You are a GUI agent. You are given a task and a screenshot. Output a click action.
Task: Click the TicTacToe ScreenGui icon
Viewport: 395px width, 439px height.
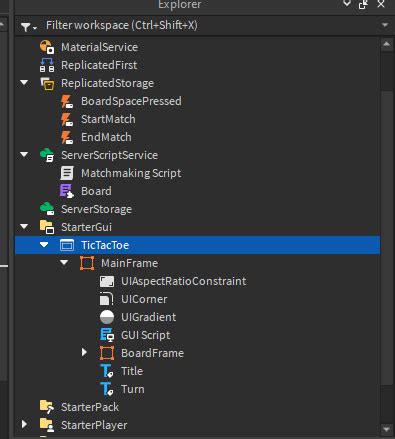coord(67,245)
